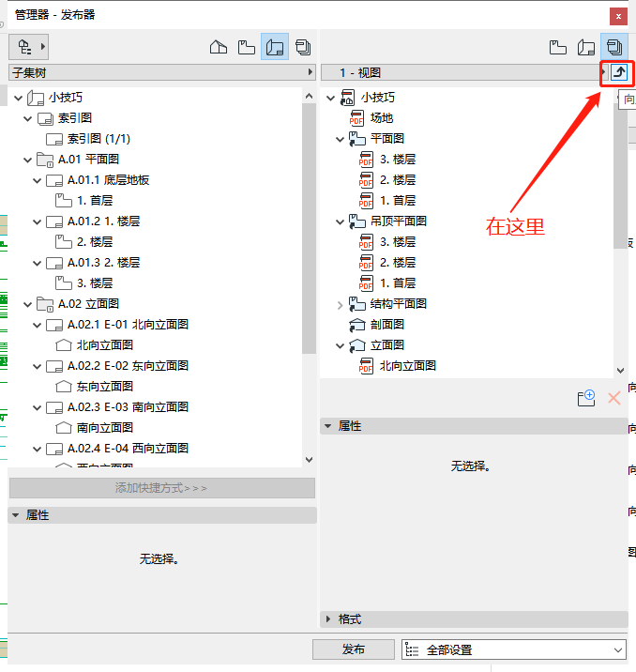Click the up-one-level arrow button

coord(618,72)
